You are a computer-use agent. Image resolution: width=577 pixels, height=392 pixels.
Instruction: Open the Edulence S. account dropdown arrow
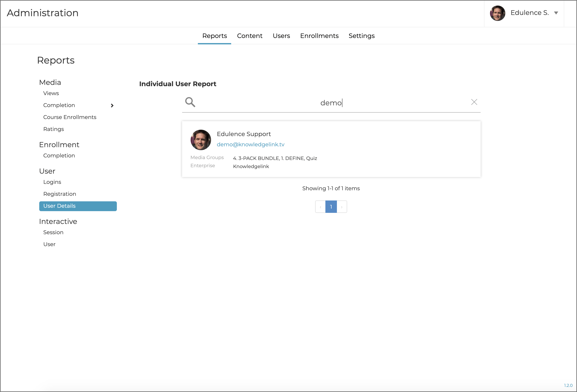tap(556, 13)
